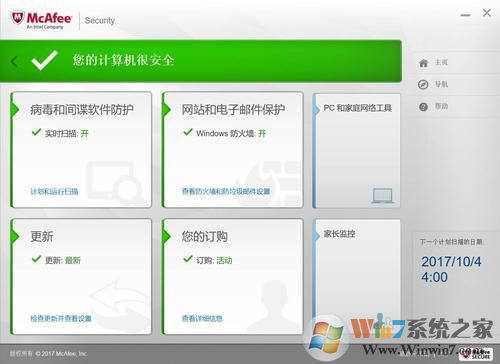Select the 导航 menu label
The width and height of the screenshot is (500, 364).
[441, 84]
